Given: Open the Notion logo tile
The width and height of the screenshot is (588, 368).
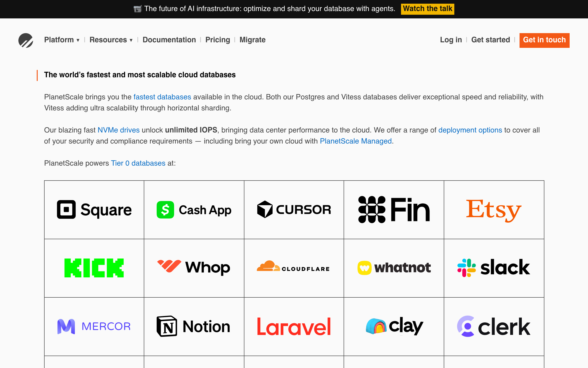Looking at the screenshot, I should point(194,326).
